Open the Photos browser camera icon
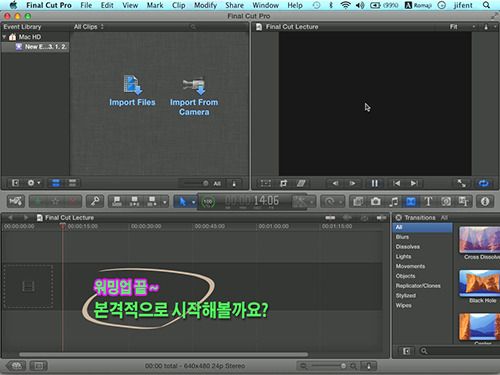This screenshot has height=375, width=500. (x=376, y=202)
